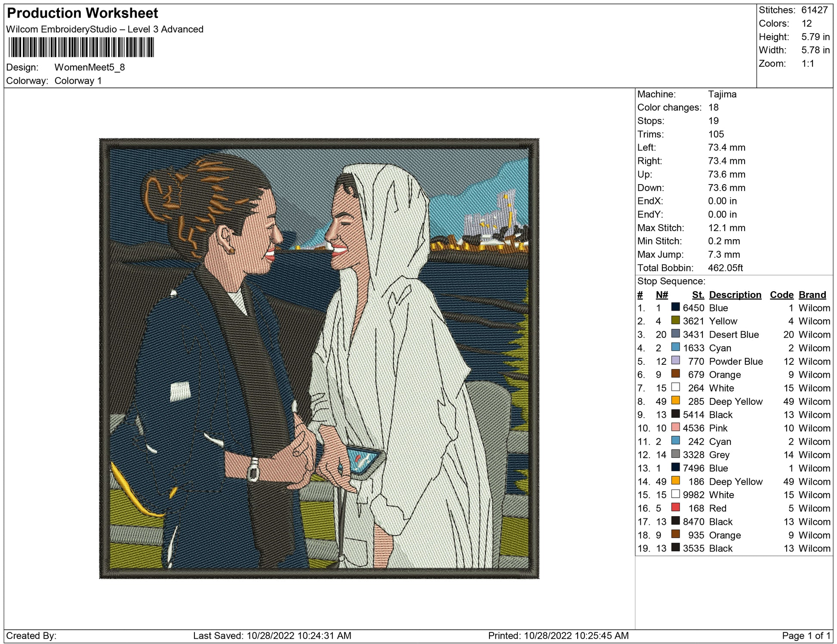837x644 pixels.
Task: Select the Grey swatch in row 12
Action: coord(675,454)
